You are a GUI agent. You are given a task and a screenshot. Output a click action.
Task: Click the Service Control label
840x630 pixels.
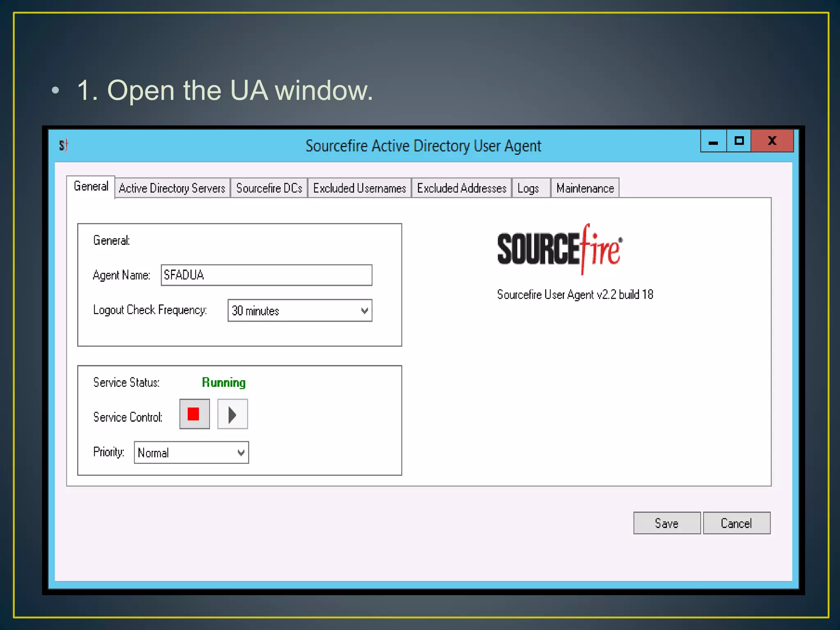pos(128,417)
